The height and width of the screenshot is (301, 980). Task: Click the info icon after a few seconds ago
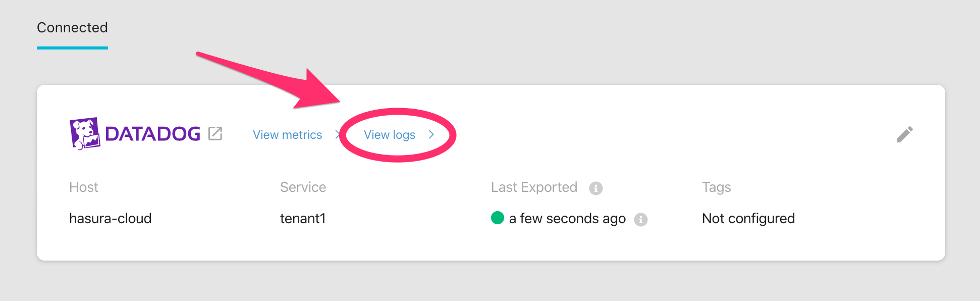pyautogui.click(x=641, y=219)
